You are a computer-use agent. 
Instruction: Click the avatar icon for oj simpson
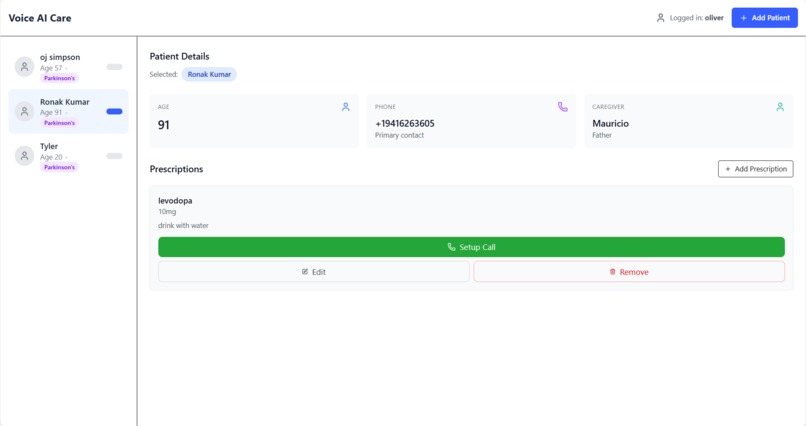[24, 67]
